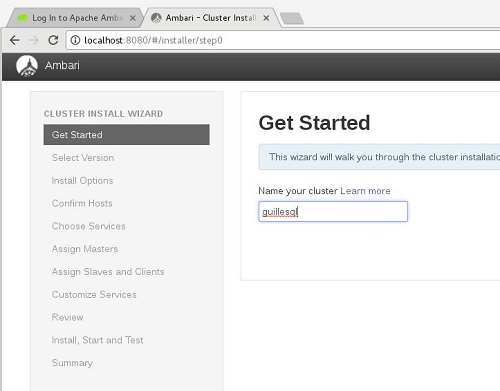
Task: Select the Select Version wizard step
Action: point(83,158)
